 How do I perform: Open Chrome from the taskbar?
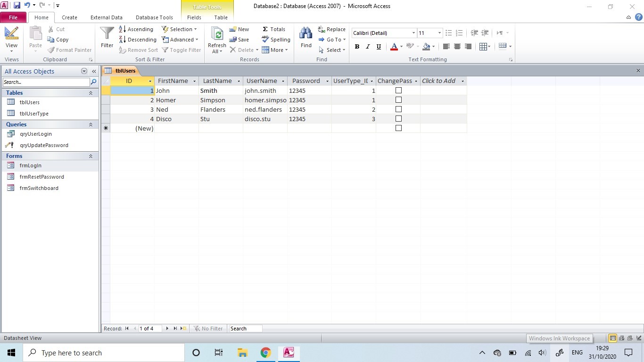(265, 353)
